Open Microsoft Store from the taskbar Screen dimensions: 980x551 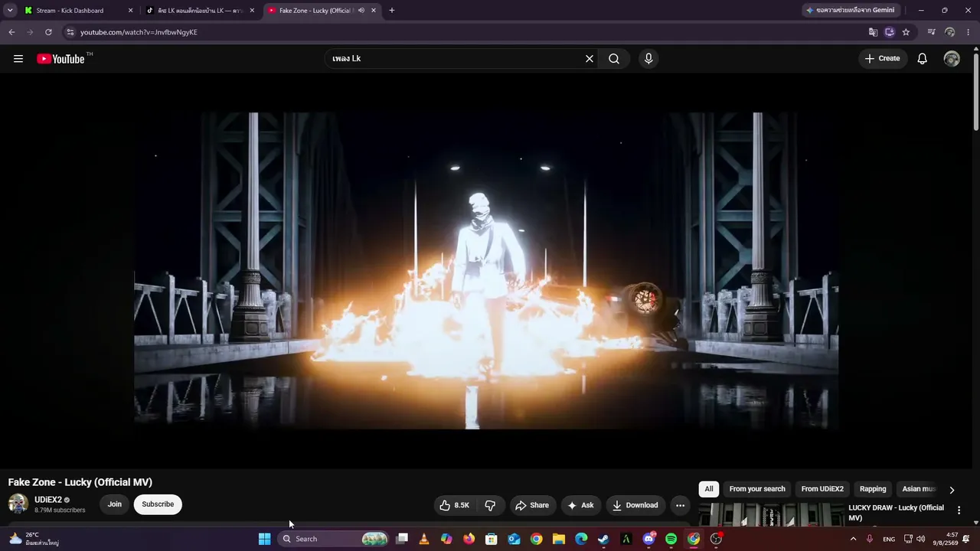click(492, 539)
